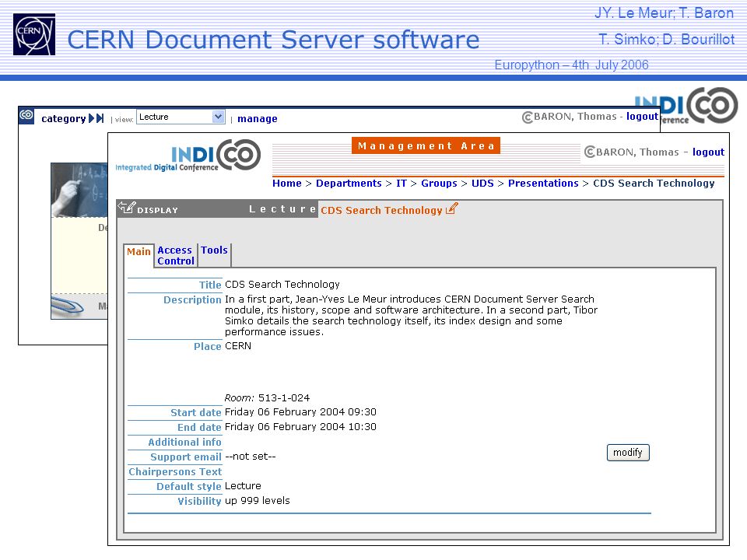747x560 pixels.
Task: Click the slide title CERN Document Server software
Action: [x=273, y=40]
